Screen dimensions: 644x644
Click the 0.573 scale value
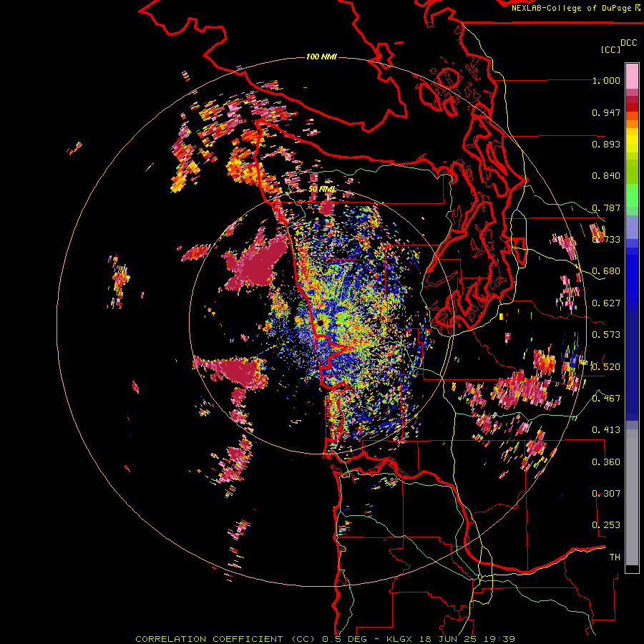(606, 335)
